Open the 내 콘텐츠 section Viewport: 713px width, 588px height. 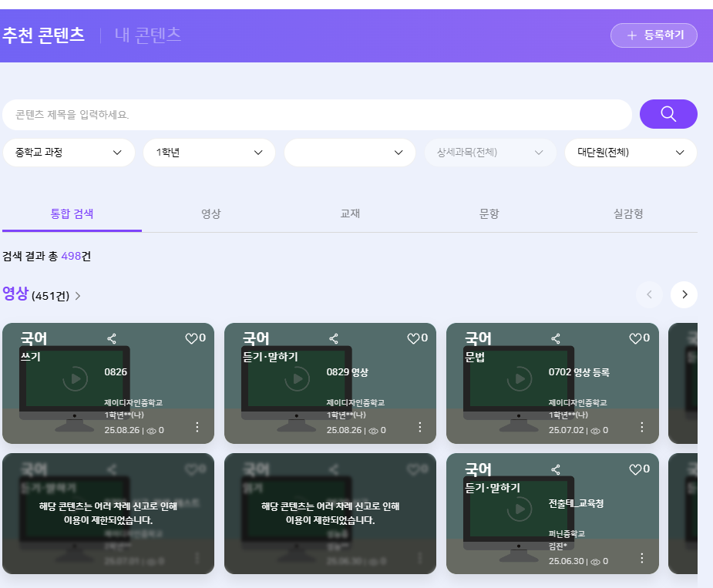pos(148,35)
